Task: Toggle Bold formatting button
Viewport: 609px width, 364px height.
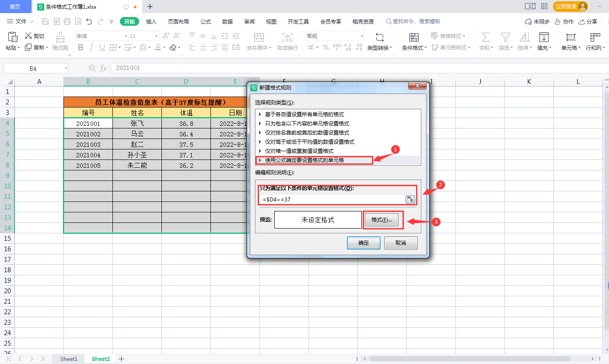Action: click(x=80, y=48)
